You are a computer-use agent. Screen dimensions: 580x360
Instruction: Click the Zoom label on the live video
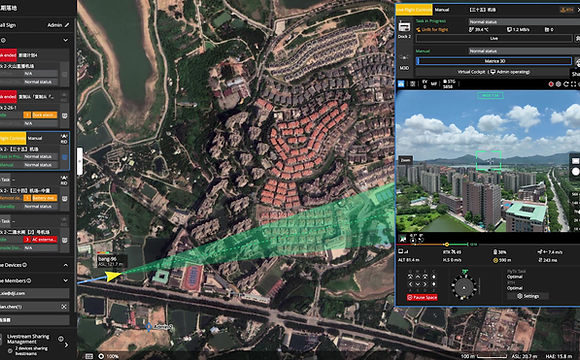click(406, 160)
